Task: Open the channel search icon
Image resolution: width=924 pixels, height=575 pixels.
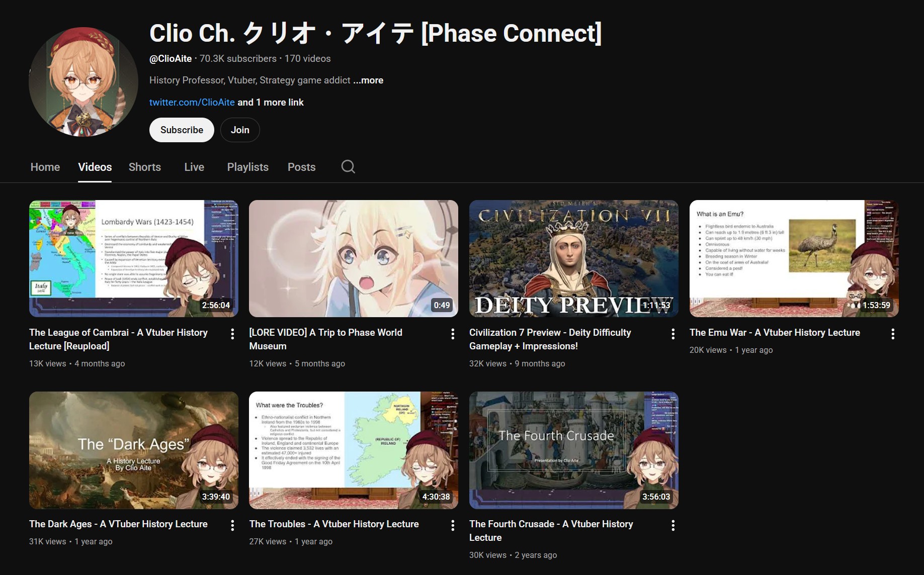Action: coord(348,167)
